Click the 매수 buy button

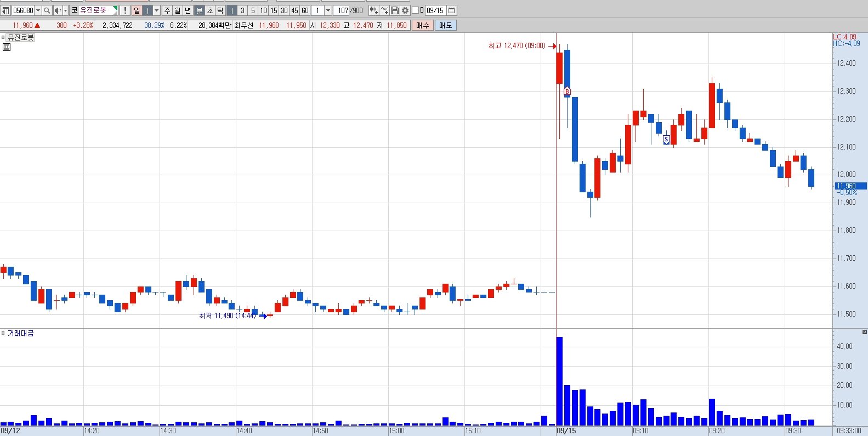pos(423,25)
